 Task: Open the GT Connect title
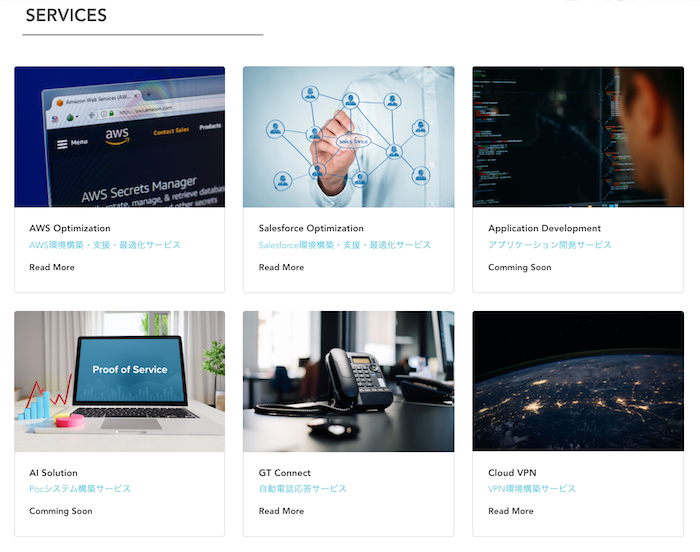285,473
